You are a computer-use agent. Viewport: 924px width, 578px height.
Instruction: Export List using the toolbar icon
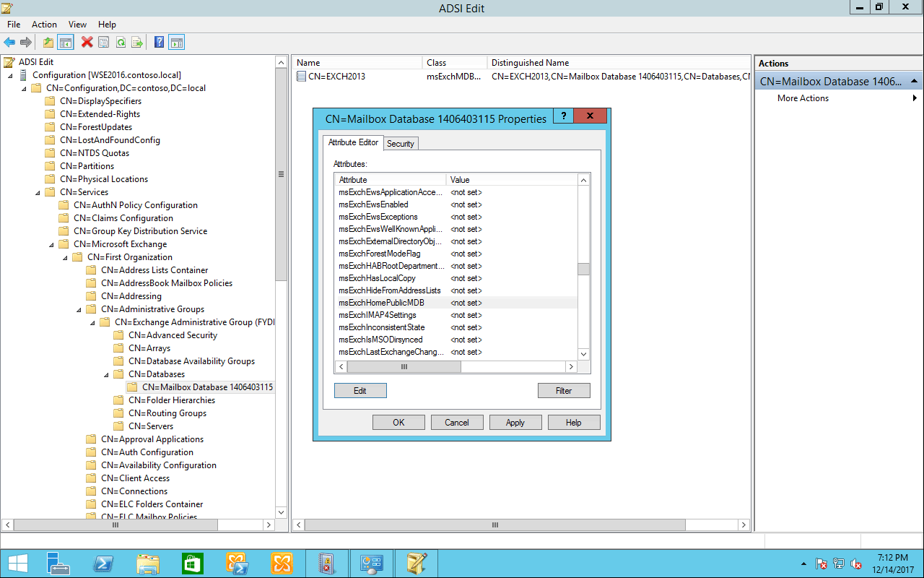click(x=137, y=42)
